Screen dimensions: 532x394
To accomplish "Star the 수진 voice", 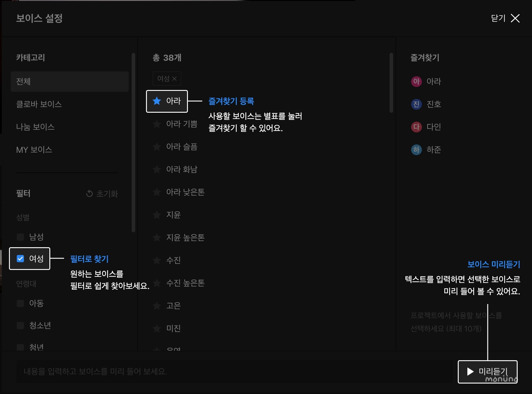I will point(157,260).
